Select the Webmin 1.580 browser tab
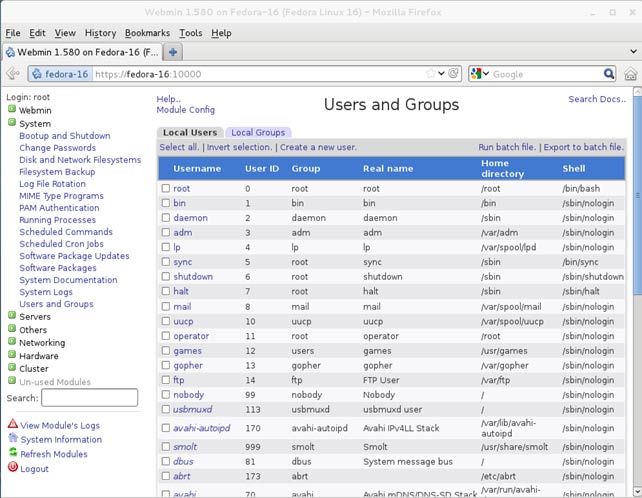Viewport: 642px width, 498px height. 82,52
